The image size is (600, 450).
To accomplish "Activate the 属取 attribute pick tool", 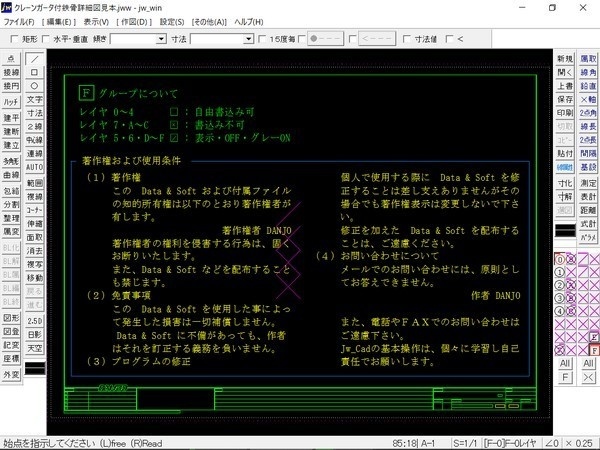I will pos(588,59).
